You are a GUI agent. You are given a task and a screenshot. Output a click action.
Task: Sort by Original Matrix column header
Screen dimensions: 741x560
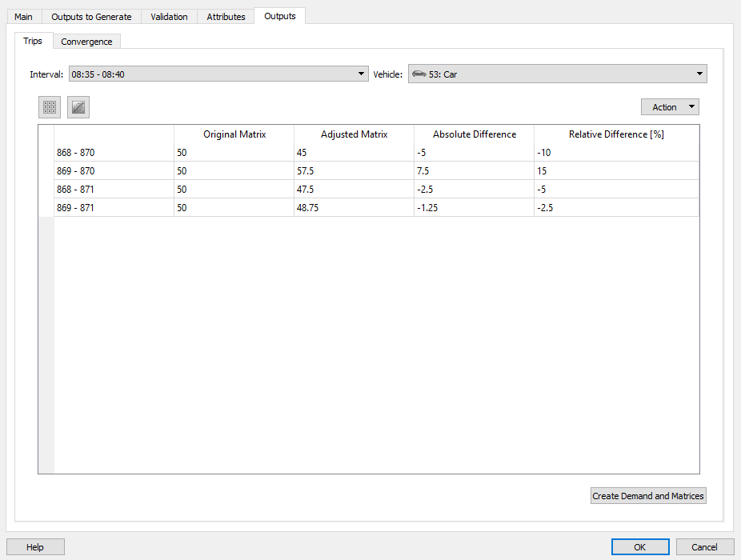[234, 134]
